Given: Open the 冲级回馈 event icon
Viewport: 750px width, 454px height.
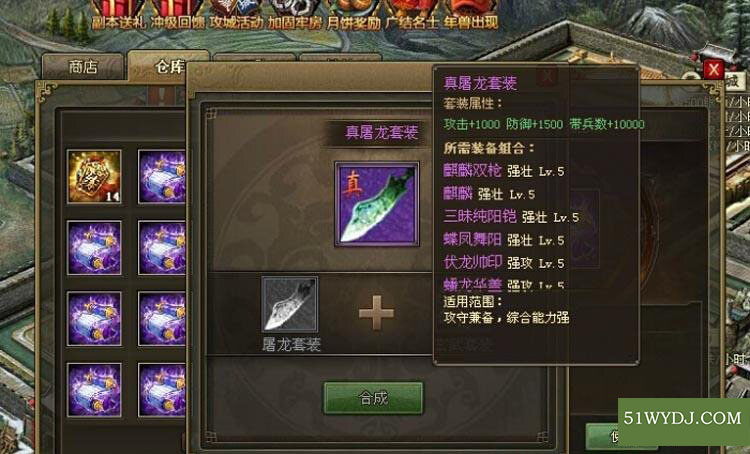Looking at the screenshot, I should (x=177, y=14).
